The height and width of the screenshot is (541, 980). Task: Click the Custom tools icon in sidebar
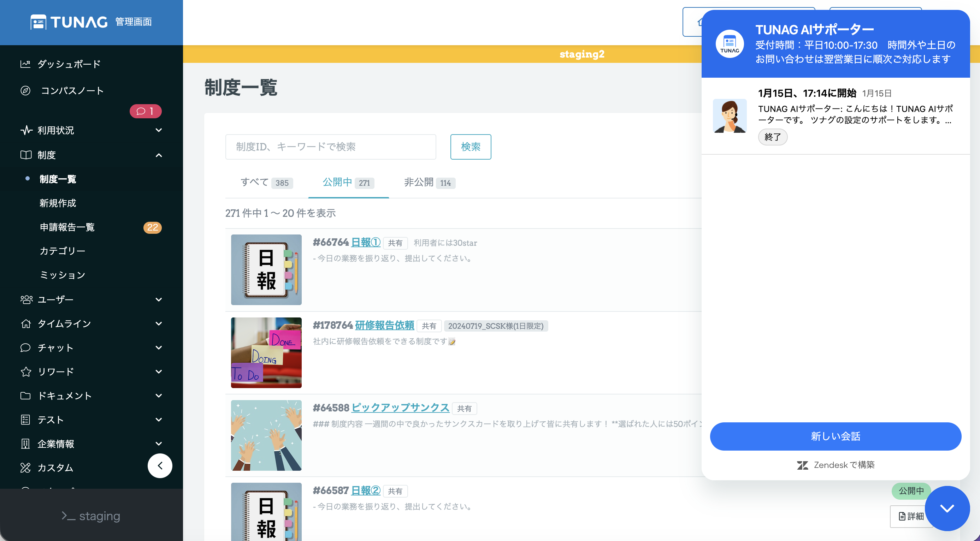(x=25, y=468)
